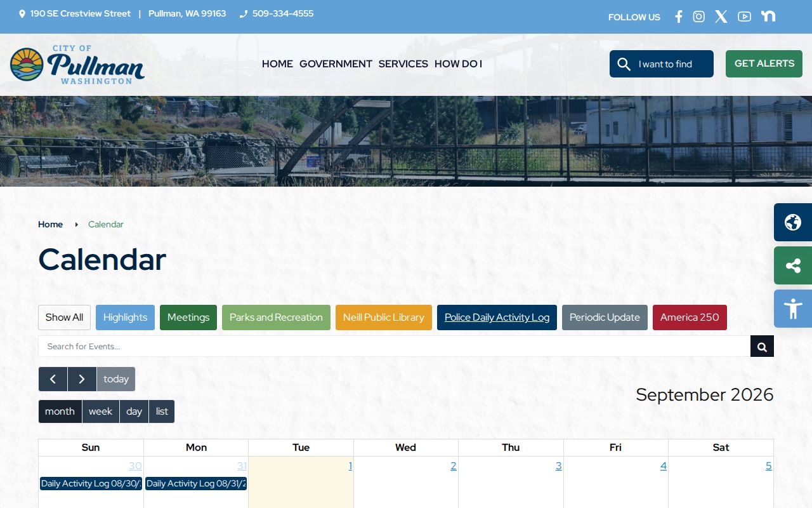Click the 509-334-4555 phone number
The image size is (812, 508).
point(283,13)
